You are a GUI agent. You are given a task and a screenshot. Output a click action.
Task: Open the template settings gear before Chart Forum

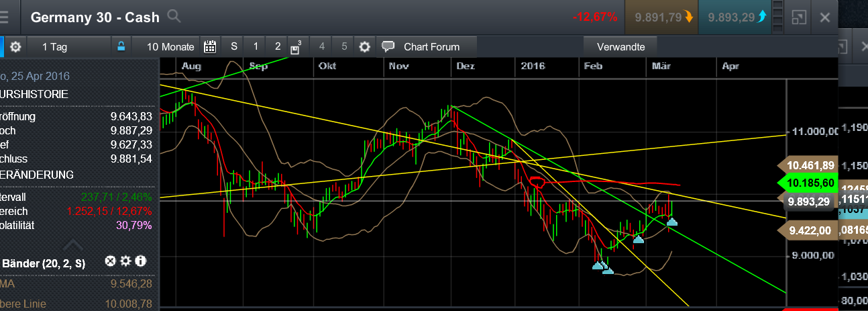click(x=364, y=46)
